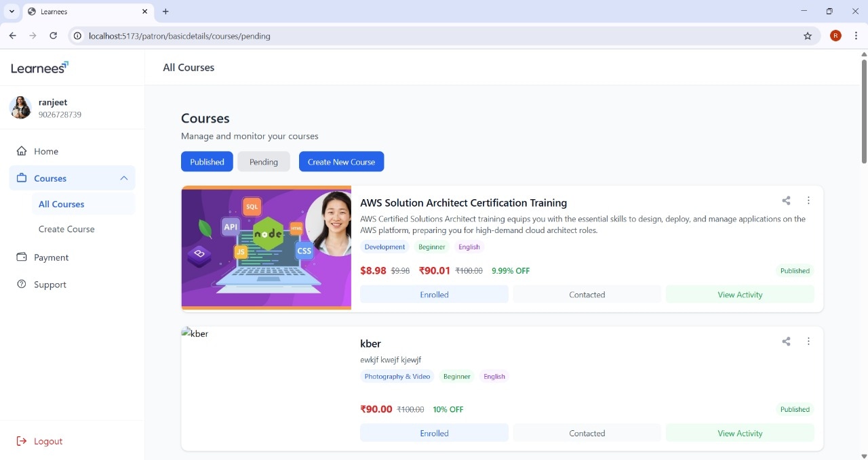This screenshot has height=460, width=868.
Task: Click the Logout icon
Action: (22, 441)
